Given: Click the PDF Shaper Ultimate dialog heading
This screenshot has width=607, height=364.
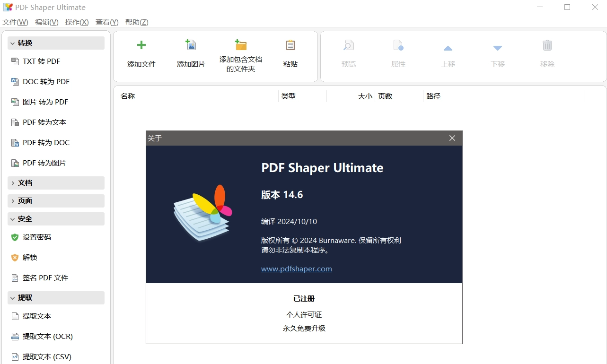Looking at the screenshot, I should pos(322,168).
